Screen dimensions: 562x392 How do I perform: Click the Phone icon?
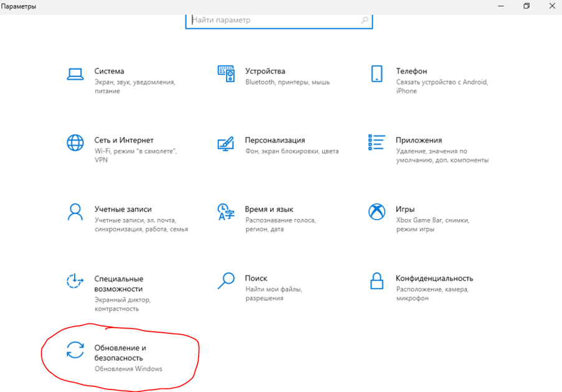tap(377, 74)
